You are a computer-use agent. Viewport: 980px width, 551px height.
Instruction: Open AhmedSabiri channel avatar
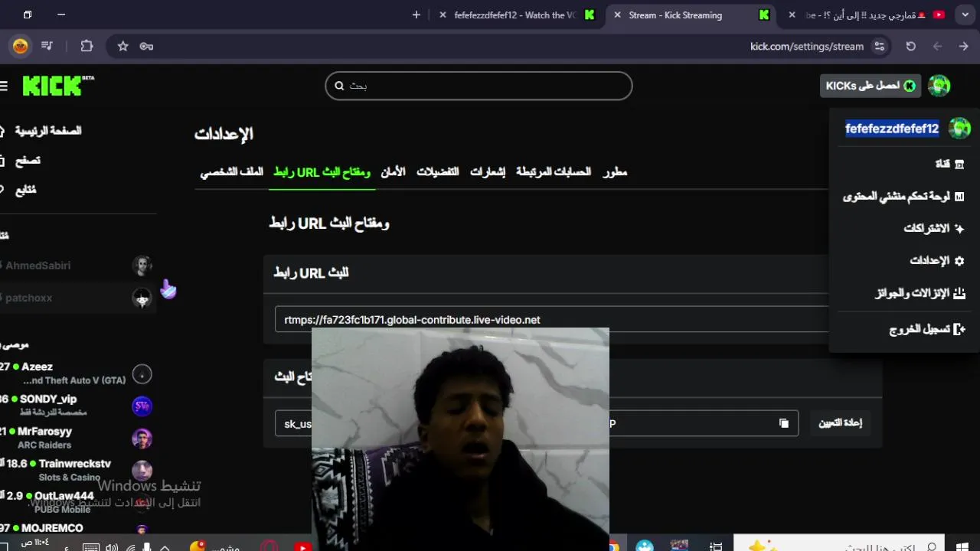point(142,266)
